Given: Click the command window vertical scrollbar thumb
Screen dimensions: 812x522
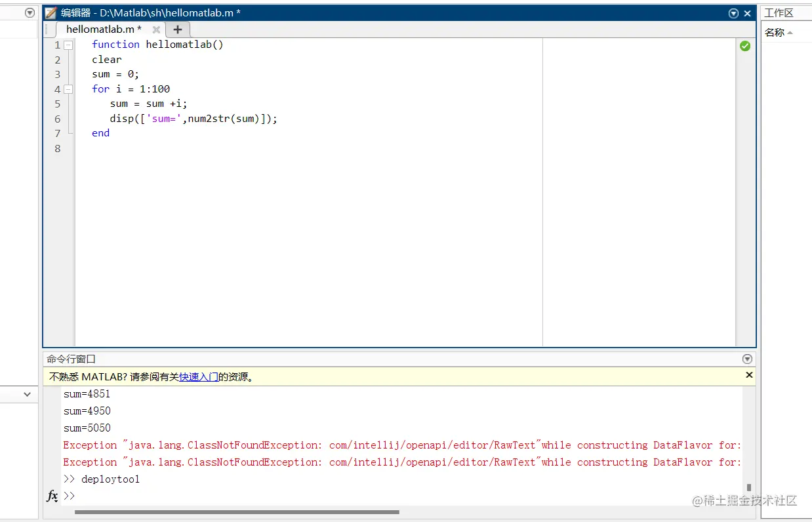Looking at the screenshot, I should pyautogui.click(x=748, y=488).
